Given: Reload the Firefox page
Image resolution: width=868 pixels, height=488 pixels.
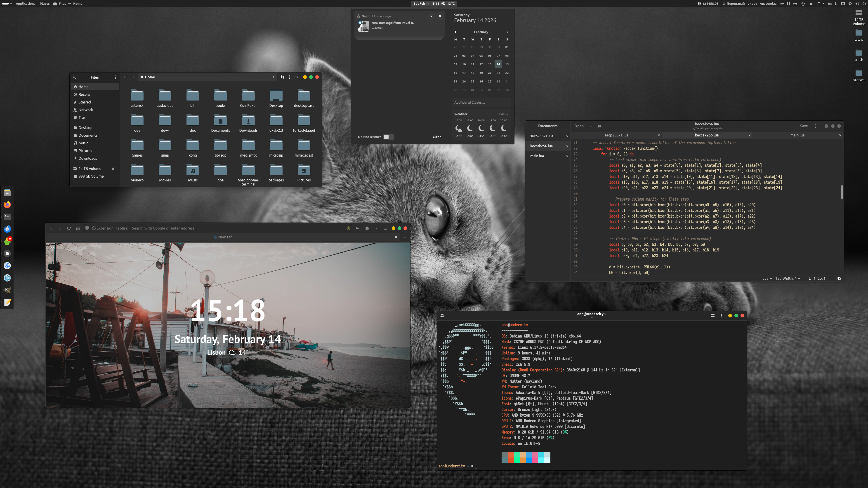Looking at the screenshot, I should point(69,228).
